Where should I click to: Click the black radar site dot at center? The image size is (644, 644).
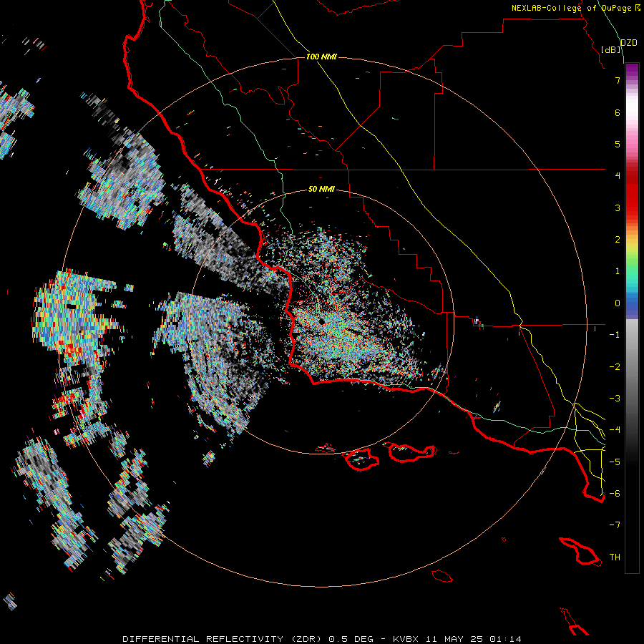321,321
